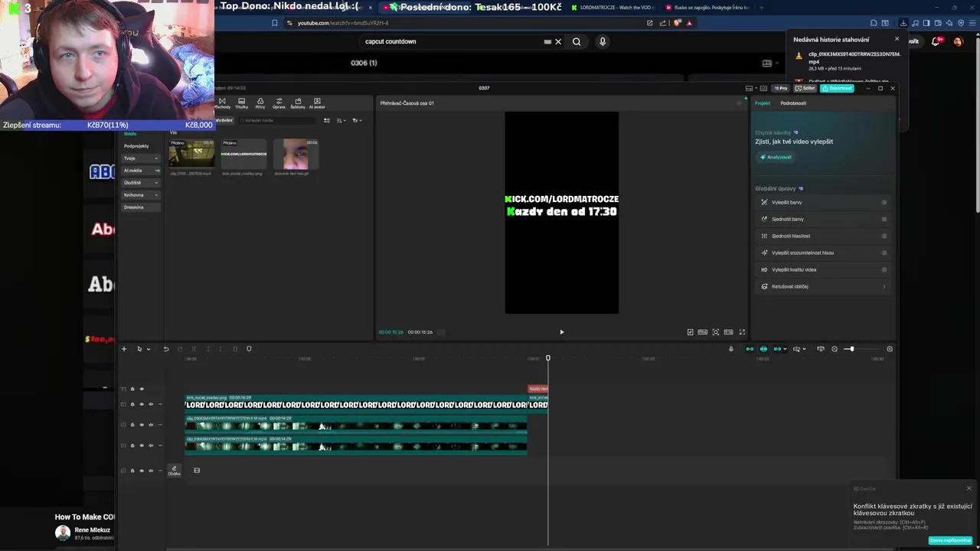Expand the Knihovna dropdown
This screenshot has width=980, height=551.
pos(157,195)
